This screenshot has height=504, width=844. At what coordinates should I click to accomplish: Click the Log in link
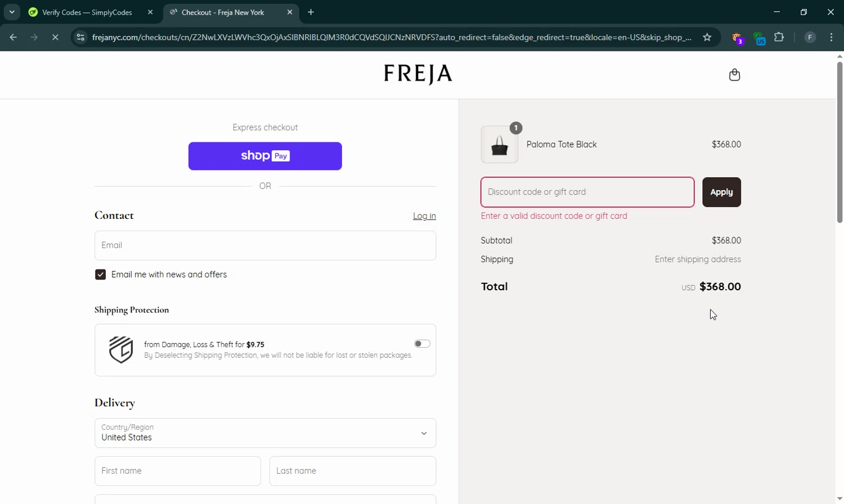click(424, 216)
